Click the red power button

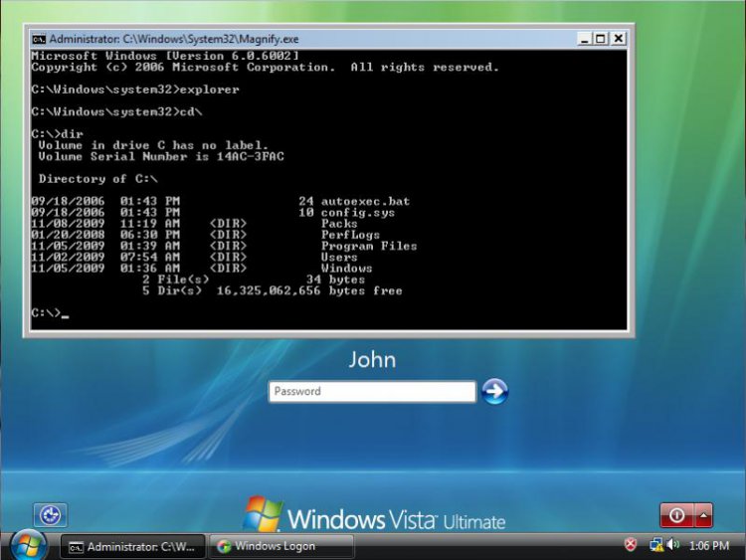coord(676,515)
